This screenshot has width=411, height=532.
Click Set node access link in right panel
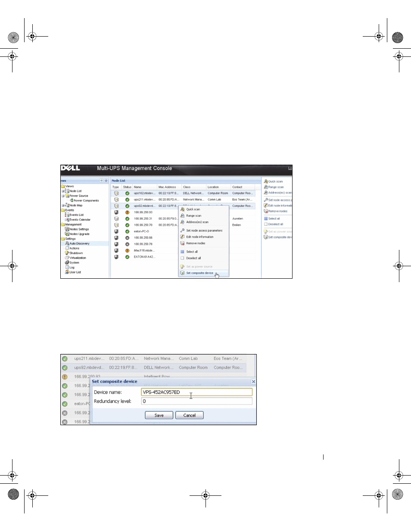280,200
